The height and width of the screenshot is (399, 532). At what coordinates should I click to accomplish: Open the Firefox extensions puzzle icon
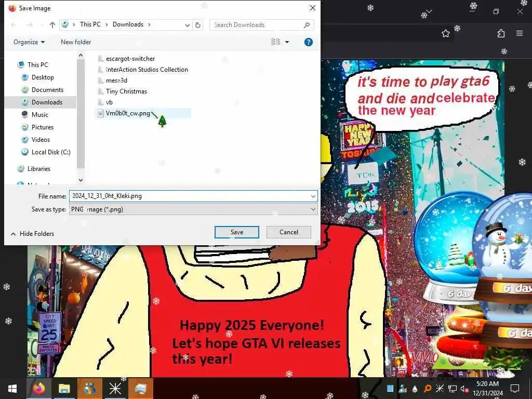[501, 33]
